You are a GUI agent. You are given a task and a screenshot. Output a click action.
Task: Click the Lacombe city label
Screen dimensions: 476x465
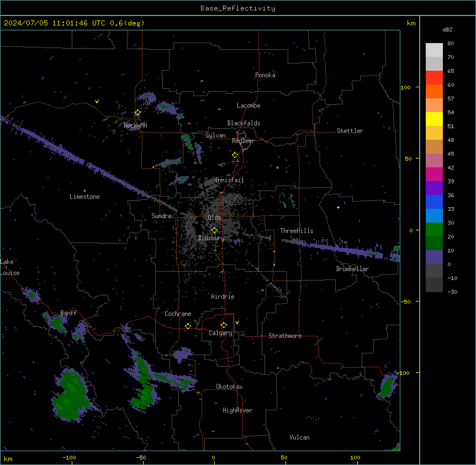click(248, 105)
